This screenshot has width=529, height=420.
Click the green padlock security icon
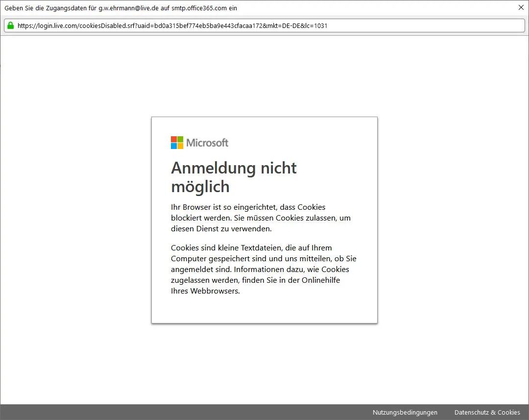pos(10,25)
